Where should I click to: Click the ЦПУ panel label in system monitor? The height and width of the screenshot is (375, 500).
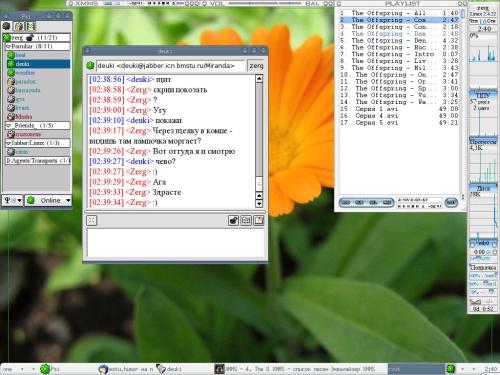pyautogui.click(x=483, y=95)
